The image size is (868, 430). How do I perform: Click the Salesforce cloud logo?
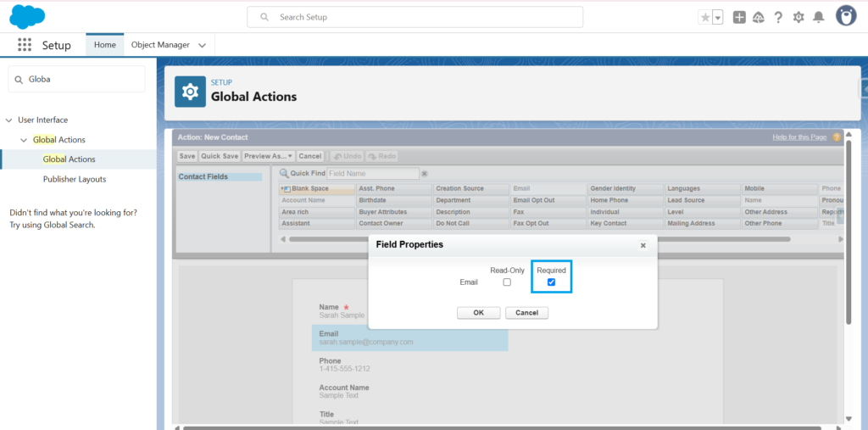pos(27,16)
